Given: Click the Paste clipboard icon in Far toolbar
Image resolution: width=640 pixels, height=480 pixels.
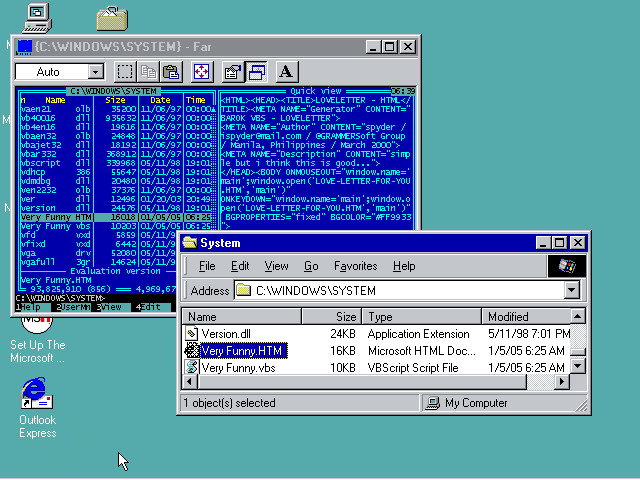Looking at the screenshot, I should (x=171, y=72).
